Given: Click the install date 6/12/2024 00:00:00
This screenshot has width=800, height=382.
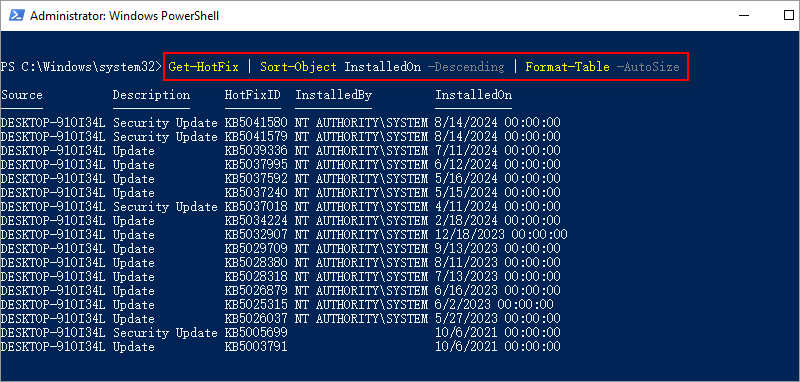Looking at the screenshot, I should point(497,165).
